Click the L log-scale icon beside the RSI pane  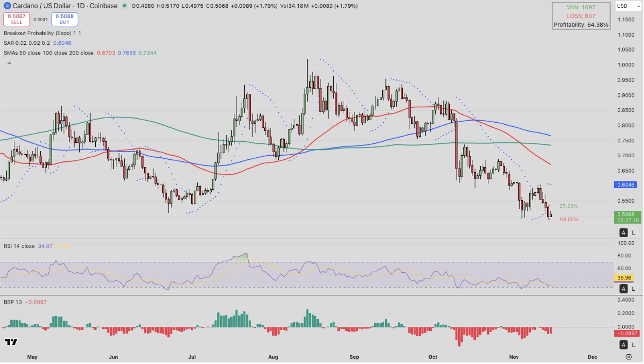click(x=633, y=289)
